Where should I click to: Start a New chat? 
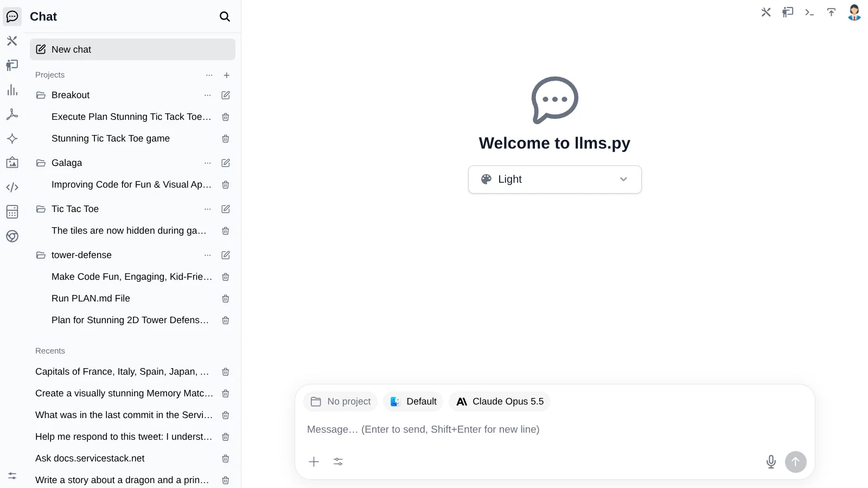132,49
